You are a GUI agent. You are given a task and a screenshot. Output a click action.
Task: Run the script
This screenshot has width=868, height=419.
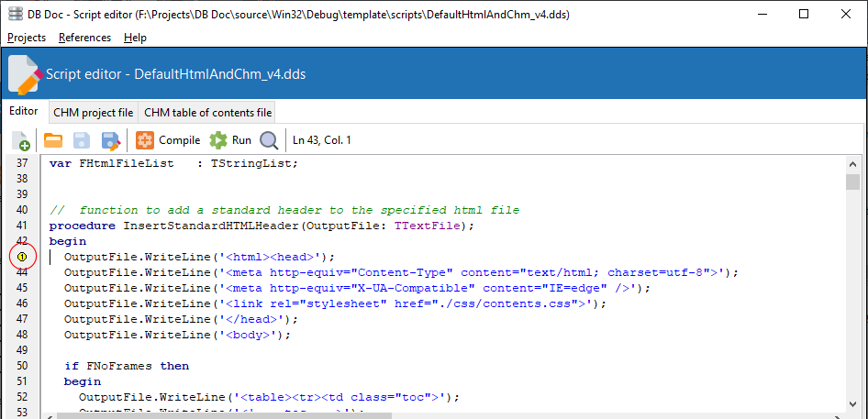(x=230, y=140)
